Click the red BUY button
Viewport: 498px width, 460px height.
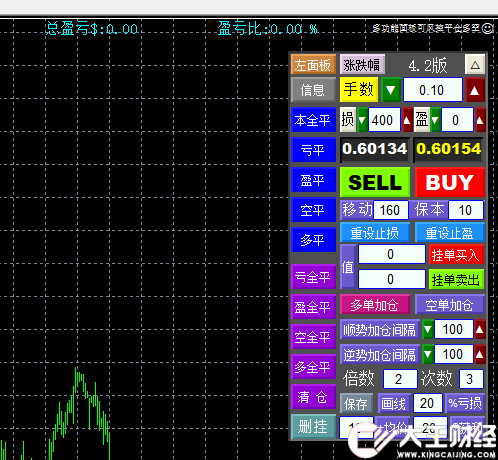[450, 182]
